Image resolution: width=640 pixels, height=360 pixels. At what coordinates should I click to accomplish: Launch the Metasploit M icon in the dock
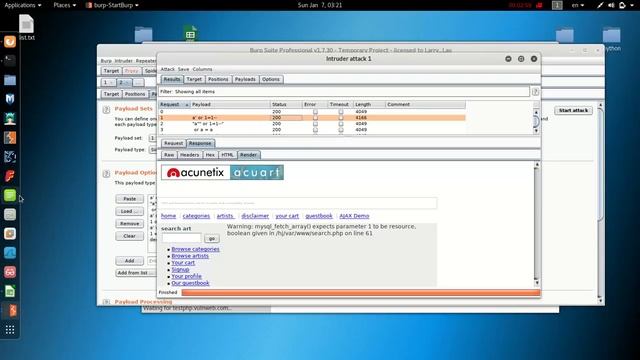point(10,99)
